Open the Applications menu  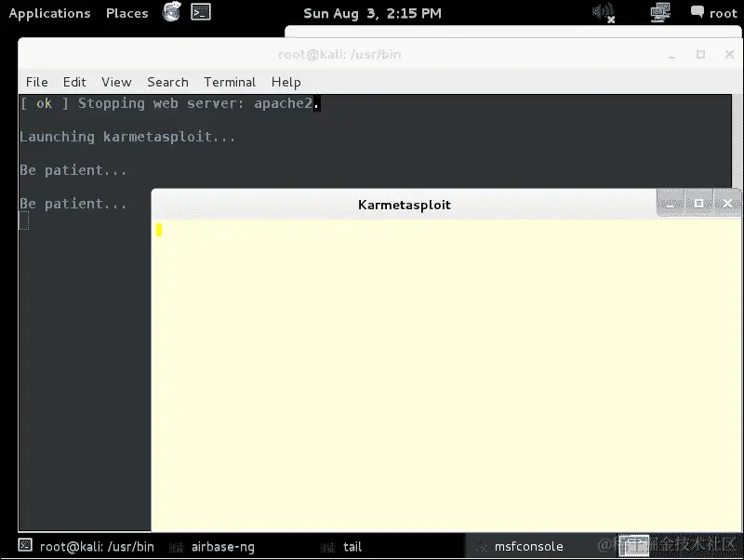click(49, 13)
